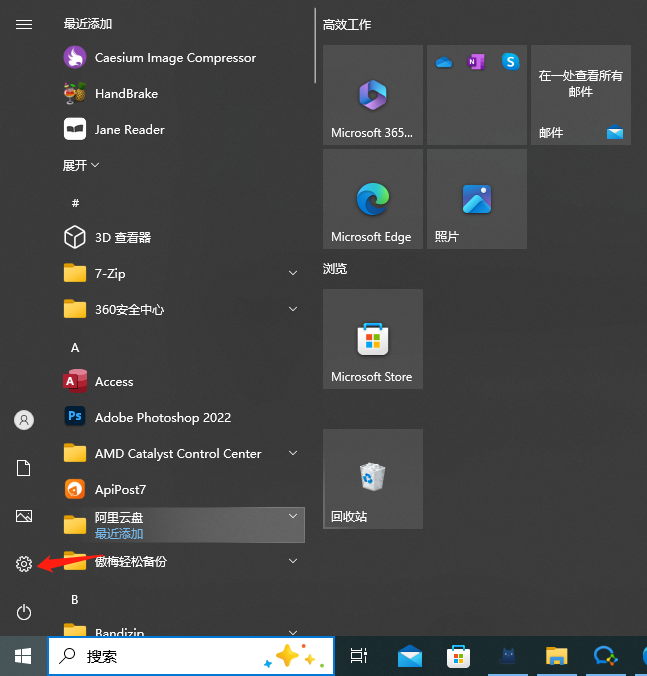Image resolution: width=647 pixels, height=676 pixels.
Task: Open Microsoft Store from the taskbar
Action: coord(458,656)
